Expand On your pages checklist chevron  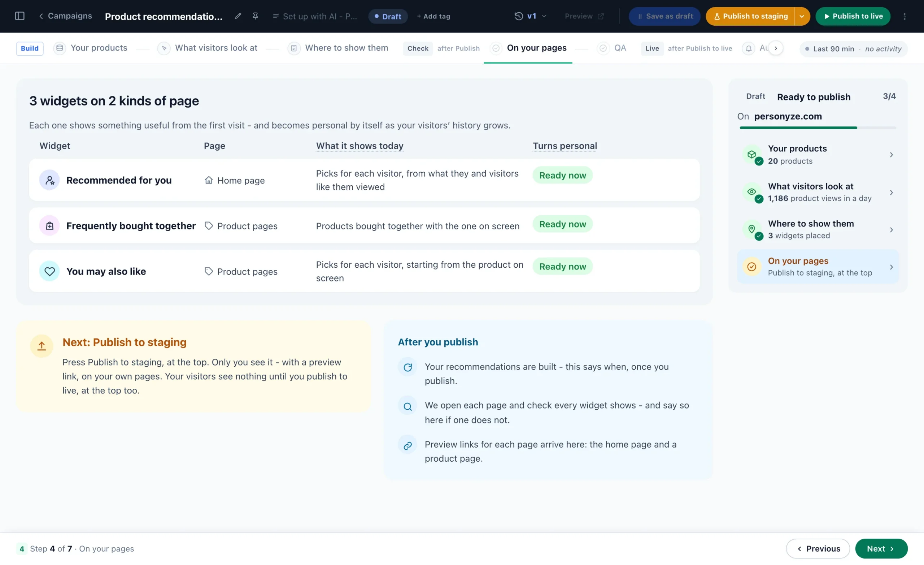click(892, 267)
